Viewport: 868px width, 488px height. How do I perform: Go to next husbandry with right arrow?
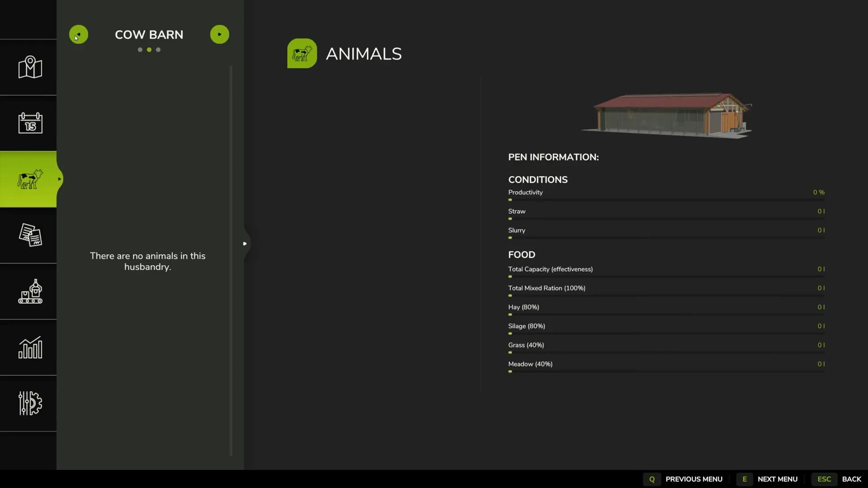(220, 34)
